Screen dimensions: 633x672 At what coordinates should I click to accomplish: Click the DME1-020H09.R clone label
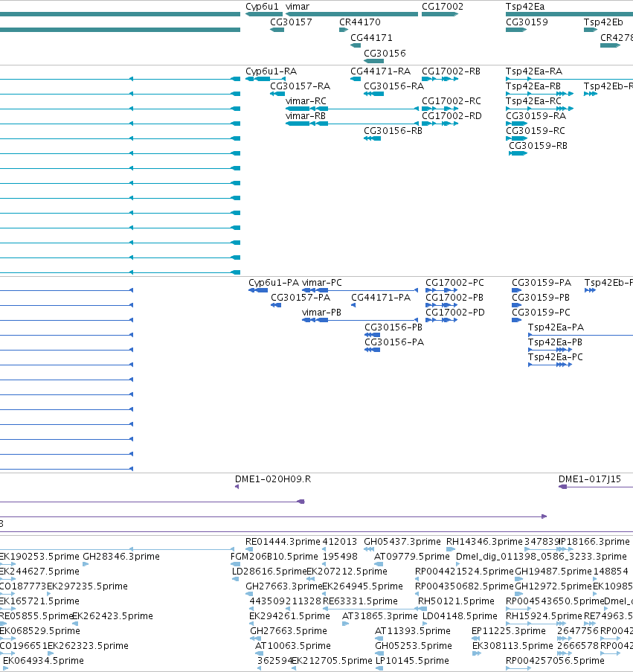tap(273, 479)
